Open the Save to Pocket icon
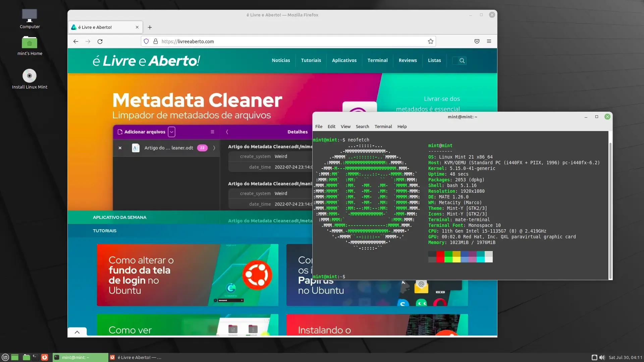 (477, 42)
